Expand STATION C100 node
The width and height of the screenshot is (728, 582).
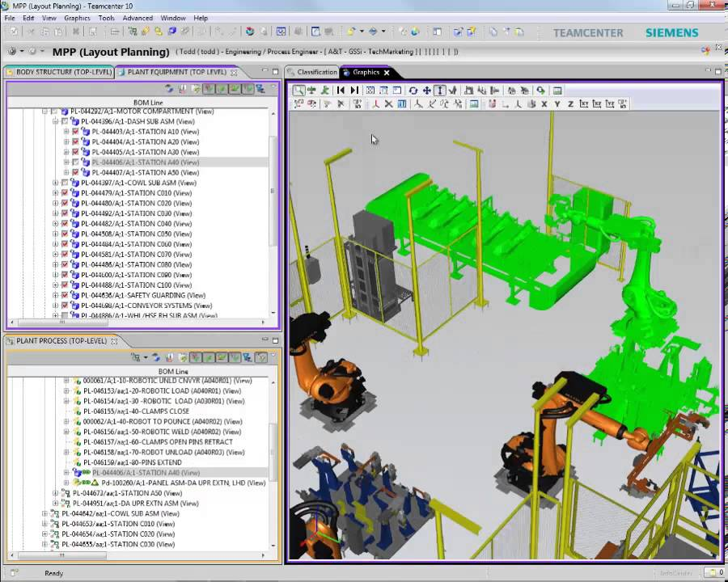pyautogui.click(x=55, y=285)
